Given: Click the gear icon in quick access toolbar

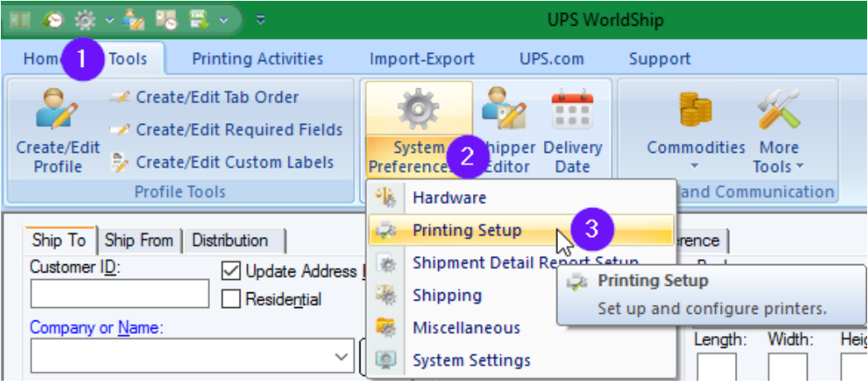Looking at the screenshot, I should click(85, 21).
